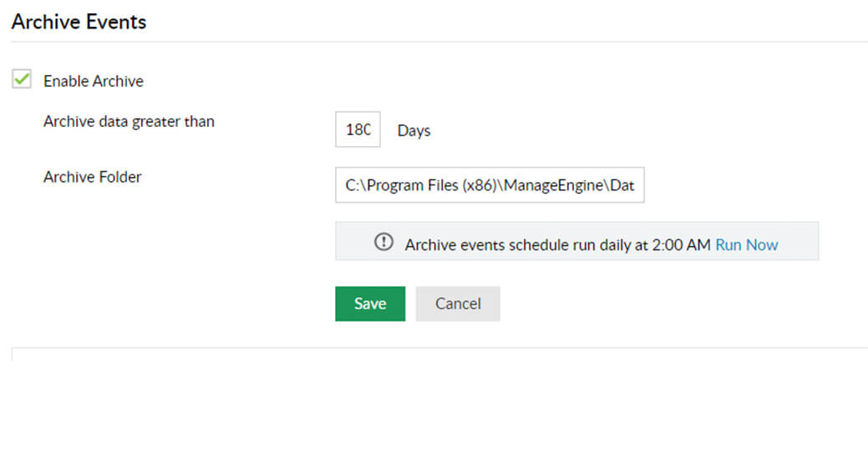
Task: Trigger archiving with the blue Run Now link
Action: [x=746, y=245]
